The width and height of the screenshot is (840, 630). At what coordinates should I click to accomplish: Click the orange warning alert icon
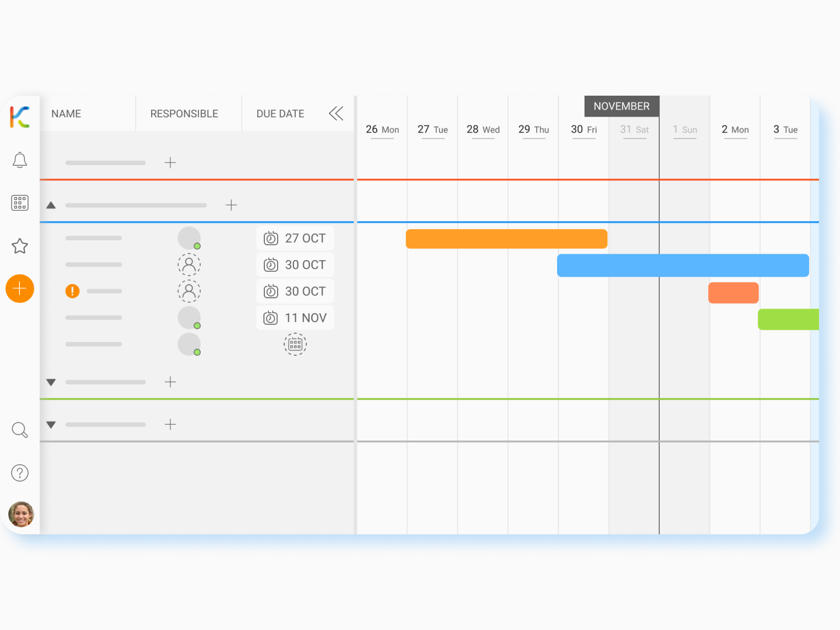72,291
